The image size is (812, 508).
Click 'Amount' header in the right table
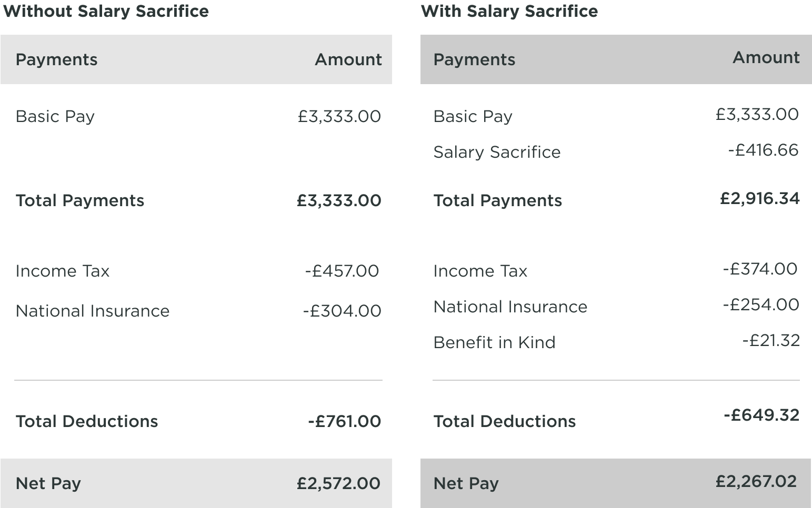[x=766, y=57]
